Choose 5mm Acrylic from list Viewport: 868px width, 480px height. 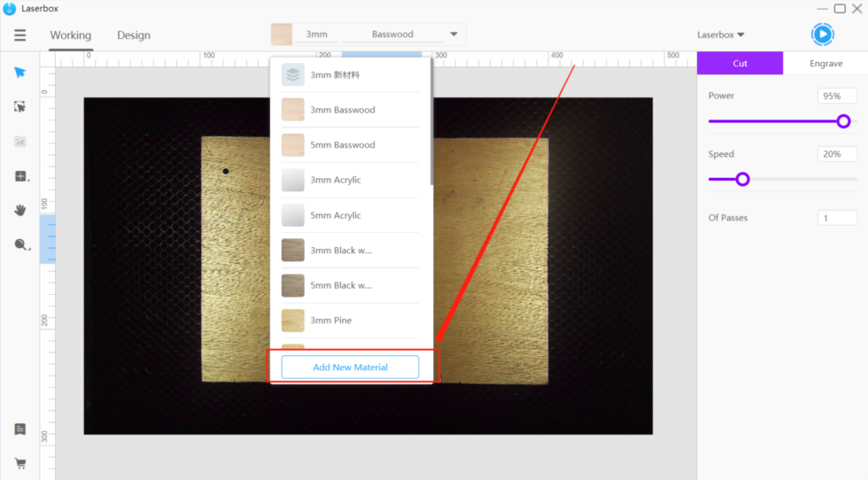click(x=350, y=215)
